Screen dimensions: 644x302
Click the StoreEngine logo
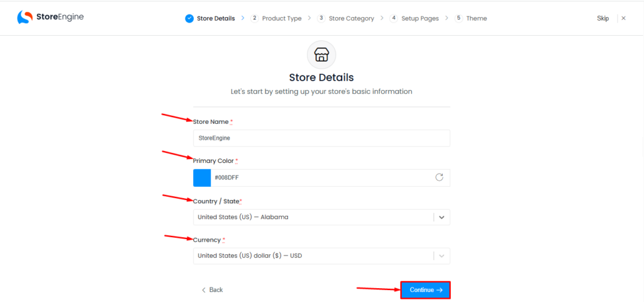(50, 18)
